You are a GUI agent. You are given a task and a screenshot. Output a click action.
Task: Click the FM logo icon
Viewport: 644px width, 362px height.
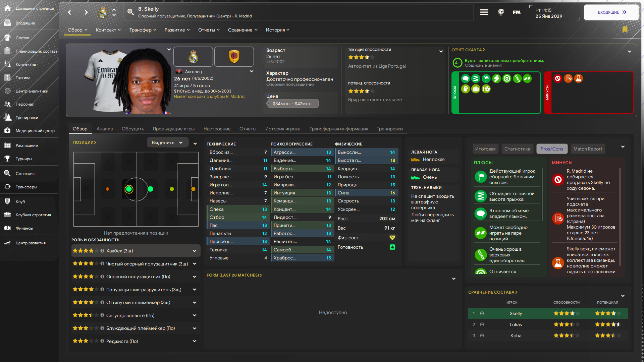517,12
